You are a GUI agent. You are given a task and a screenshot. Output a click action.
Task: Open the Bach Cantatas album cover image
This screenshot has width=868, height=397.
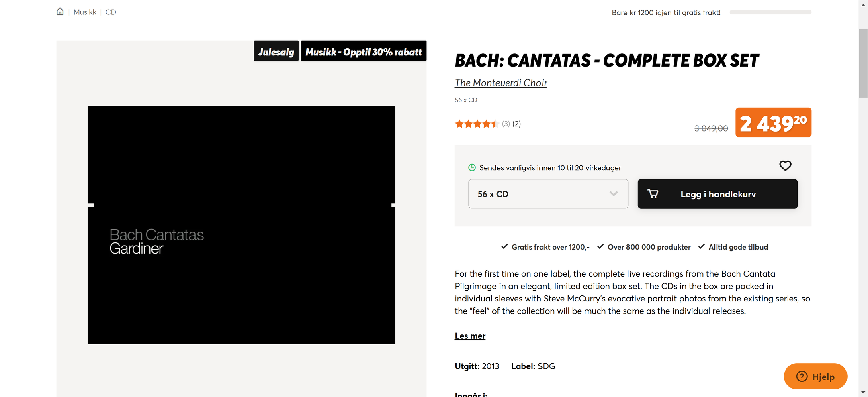point(241,225)
